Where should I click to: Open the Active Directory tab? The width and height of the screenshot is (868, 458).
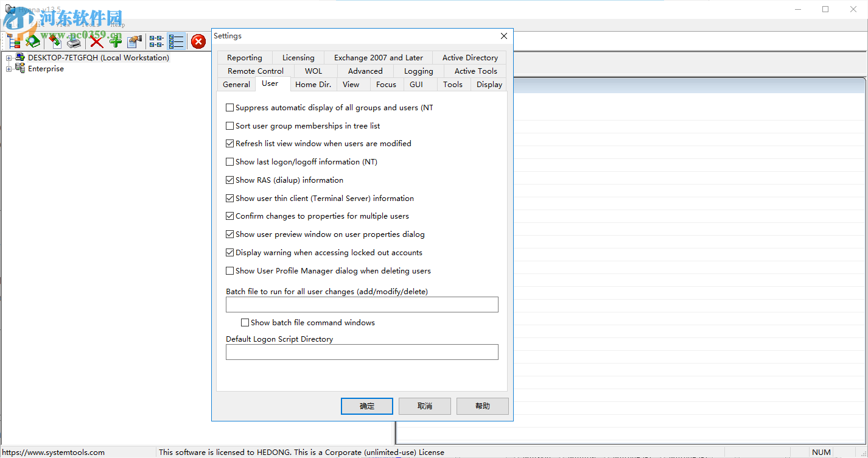pyautogui.click(x=470, y=58)
